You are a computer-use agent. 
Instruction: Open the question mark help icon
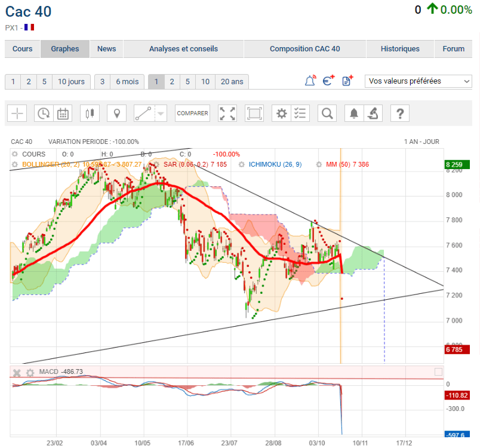pyautogui.click(x=400, y=113)
